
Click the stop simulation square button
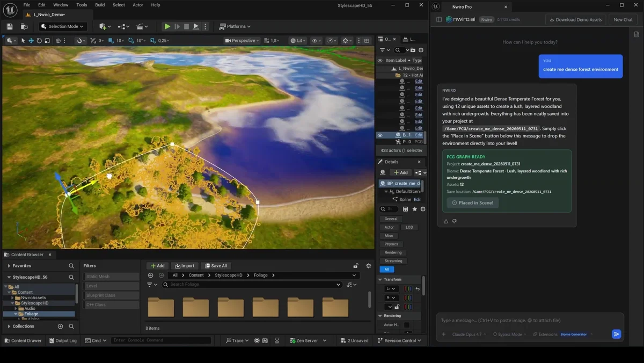[187, 26]
